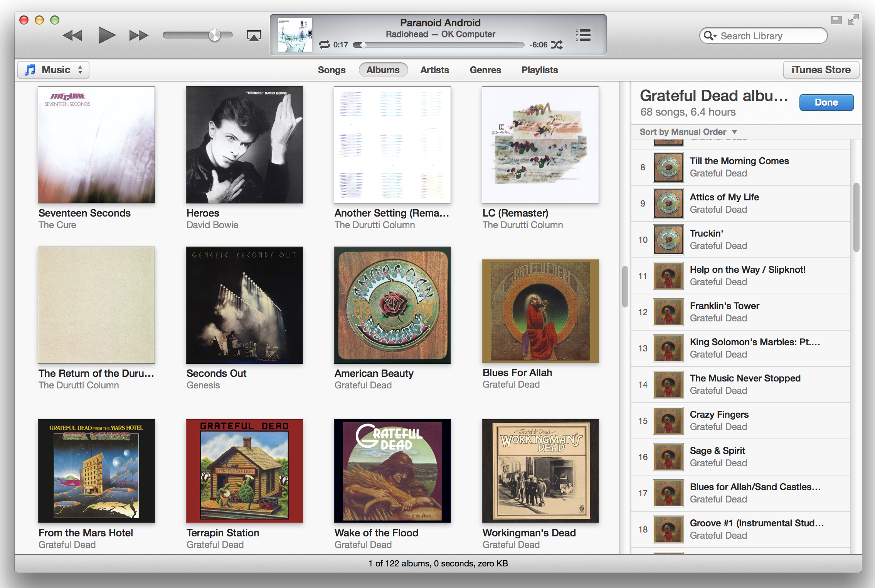
Task: Select the Seconds Out album cover
Action: (244, 305)
